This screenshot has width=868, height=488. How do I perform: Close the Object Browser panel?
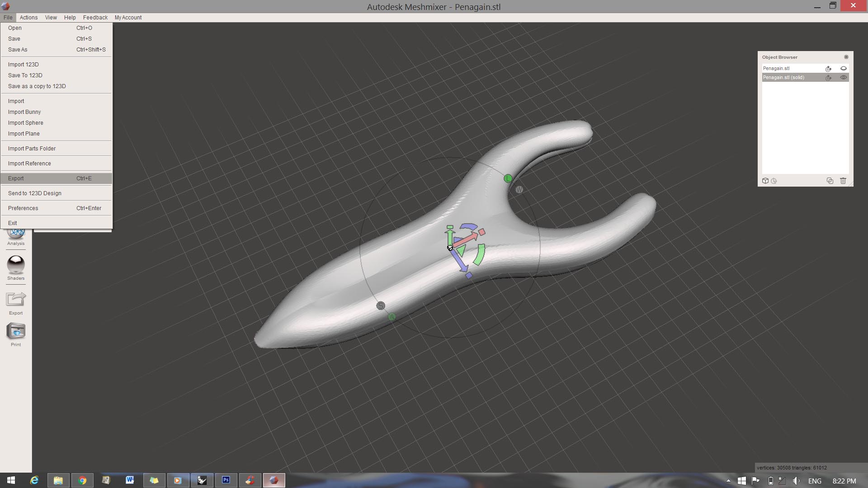tap(846, 57)
